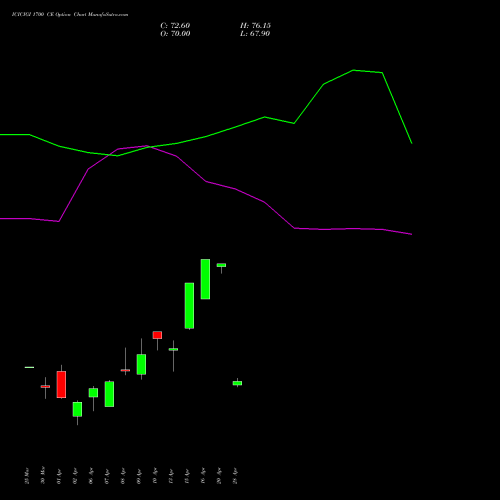
Task: Click the green candle above 02 Apr
Action: (77, 409)
